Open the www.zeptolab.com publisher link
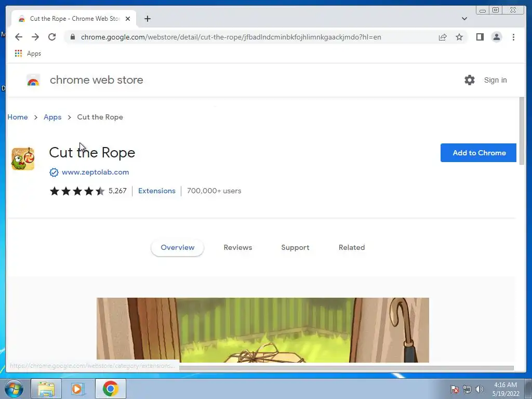The width and height of the screenshot is (532, 399). pos(96,172)
